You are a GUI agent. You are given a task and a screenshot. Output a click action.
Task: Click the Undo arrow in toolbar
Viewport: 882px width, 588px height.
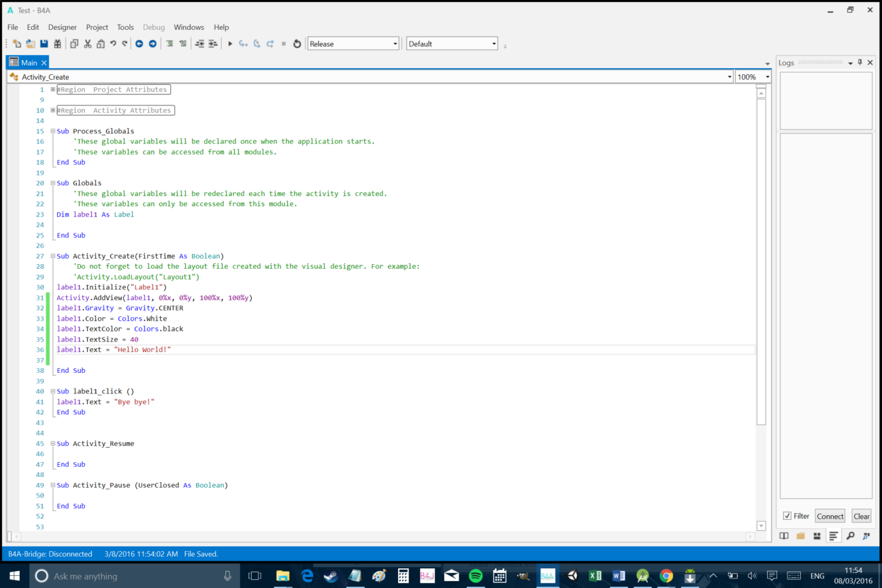(x=113, y=44)
